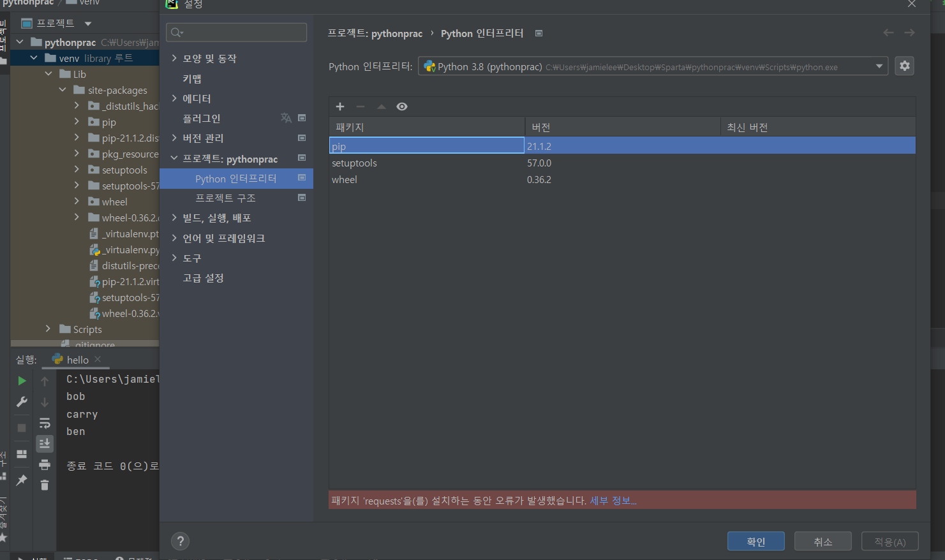Focus the settings search field
The width and height of the screenshot is (945, 560).
[236, 33]
